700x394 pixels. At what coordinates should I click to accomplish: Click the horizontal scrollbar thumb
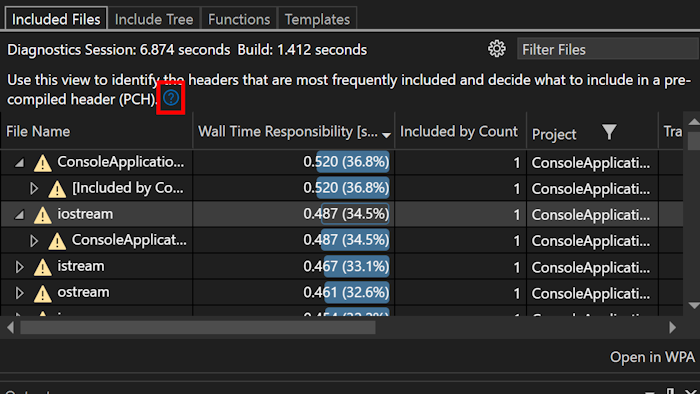(198, 328)
